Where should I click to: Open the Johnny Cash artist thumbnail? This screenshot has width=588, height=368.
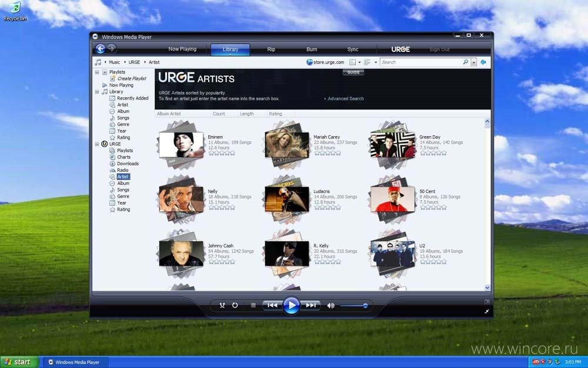point(181,253)
